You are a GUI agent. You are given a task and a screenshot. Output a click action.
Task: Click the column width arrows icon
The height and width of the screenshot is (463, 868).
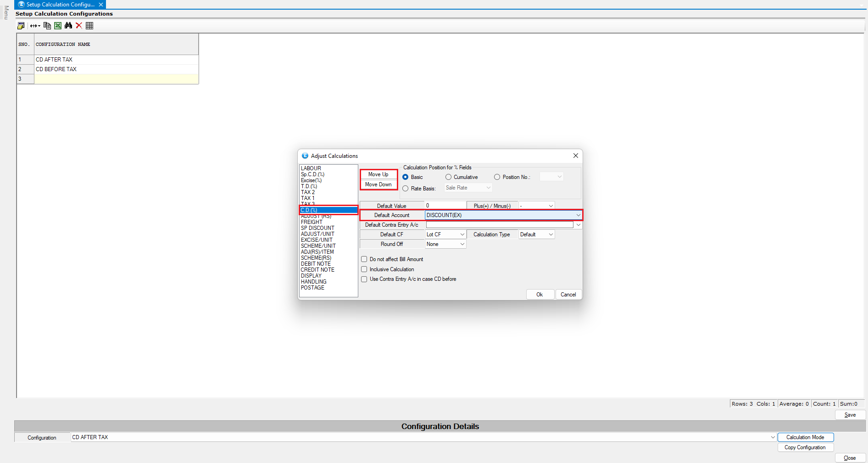point(35,26)
